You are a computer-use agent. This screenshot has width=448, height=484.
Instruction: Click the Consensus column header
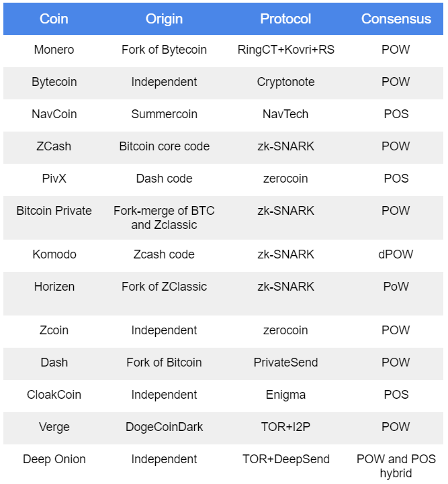[x=396, y=19]
